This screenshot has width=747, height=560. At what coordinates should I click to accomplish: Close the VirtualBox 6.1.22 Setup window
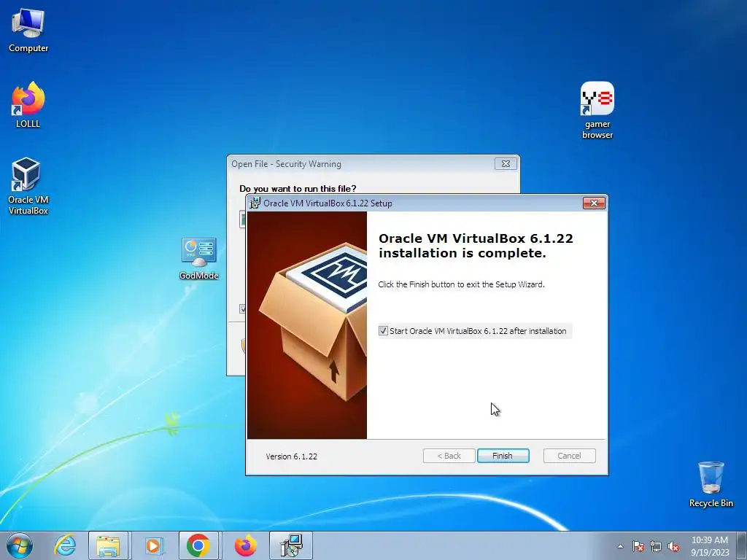[x=594, y=203]
